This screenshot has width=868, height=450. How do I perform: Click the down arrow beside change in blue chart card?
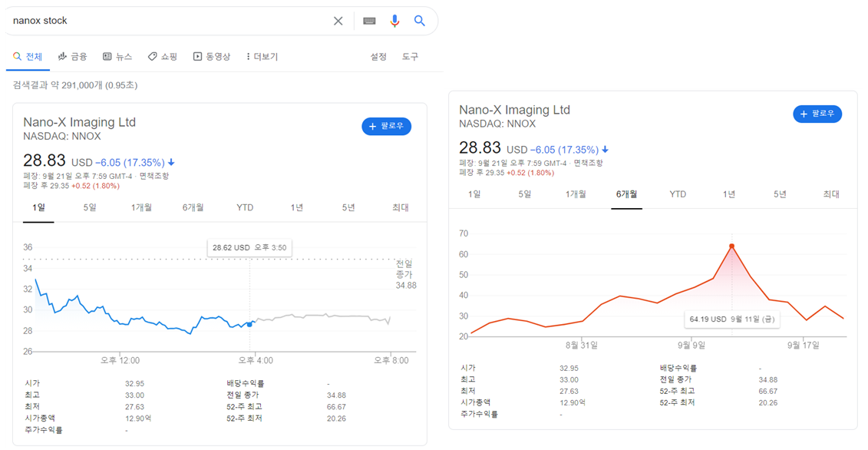(x=171, y=162)
